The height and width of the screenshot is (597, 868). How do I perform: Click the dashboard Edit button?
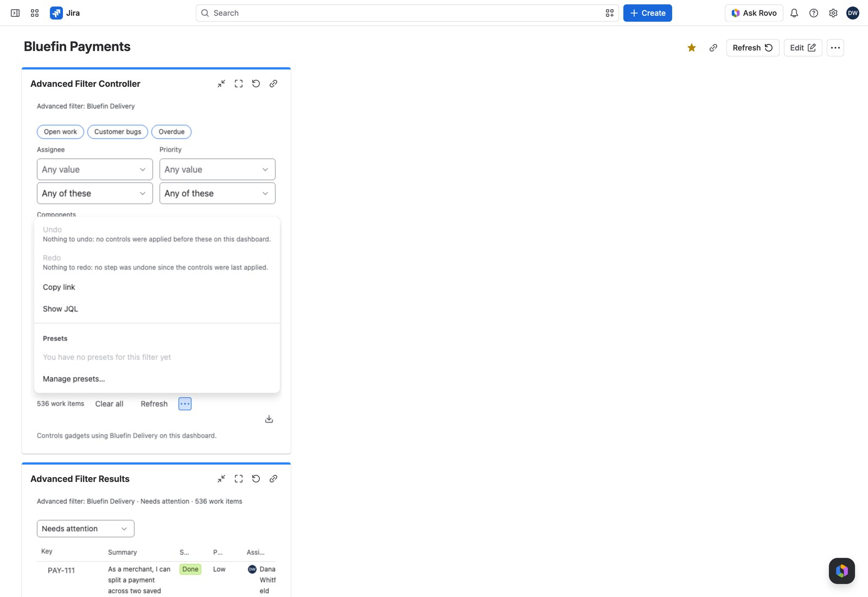tap(803, 48)
